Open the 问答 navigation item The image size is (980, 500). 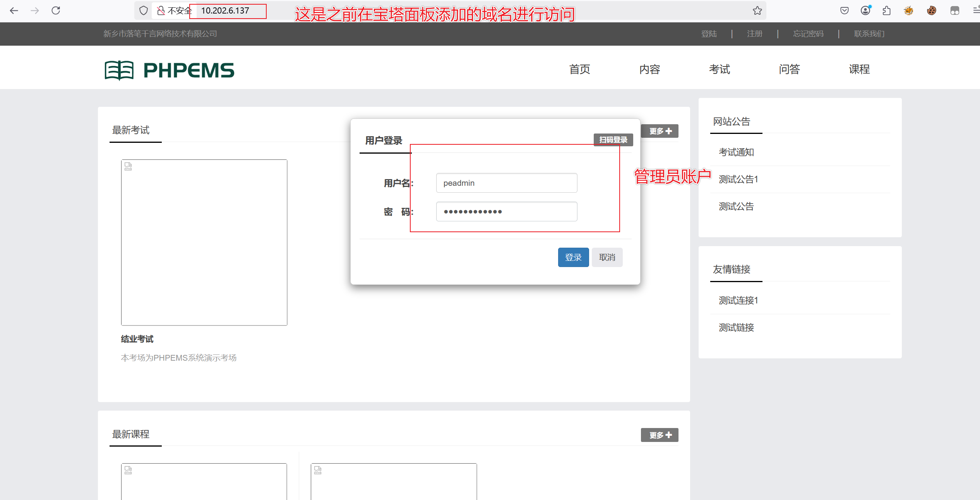click(x=789, y=69)
